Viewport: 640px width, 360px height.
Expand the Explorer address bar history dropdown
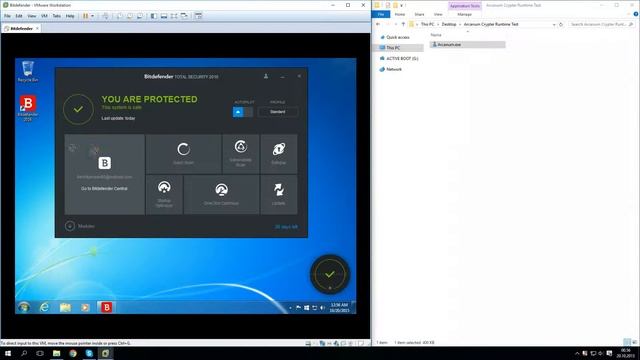[x=554, y=24]
